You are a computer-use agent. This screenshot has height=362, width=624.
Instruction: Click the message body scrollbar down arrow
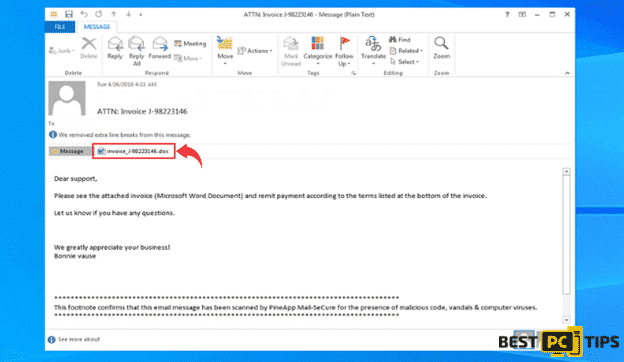click(x=566, y=320)
